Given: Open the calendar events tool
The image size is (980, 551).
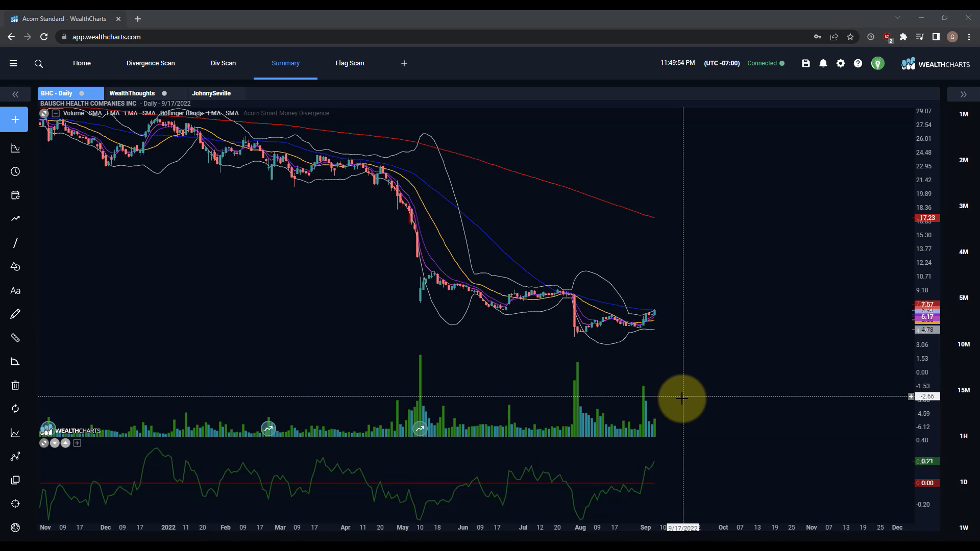Looking at the screenshot, I should 15,195.
